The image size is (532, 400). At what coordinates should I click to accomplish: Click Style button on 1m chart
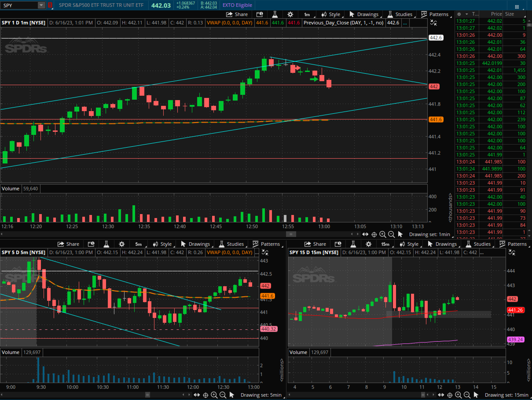[x=331, y=15]
